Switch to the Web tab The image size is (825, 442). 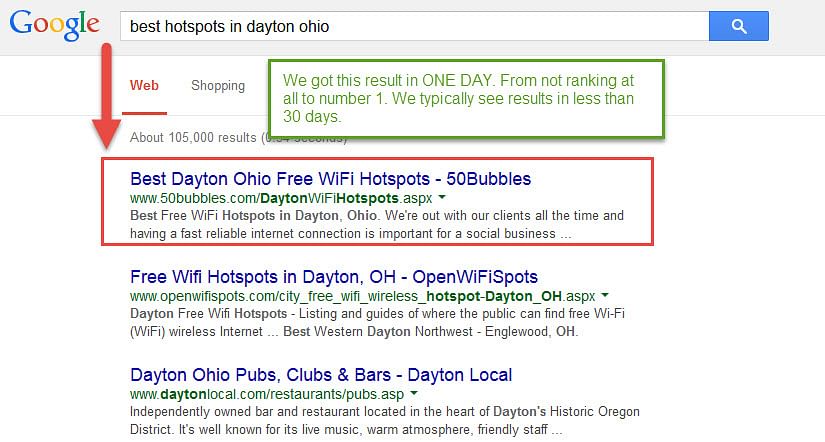pyautogui.click(x=144, y=85)
